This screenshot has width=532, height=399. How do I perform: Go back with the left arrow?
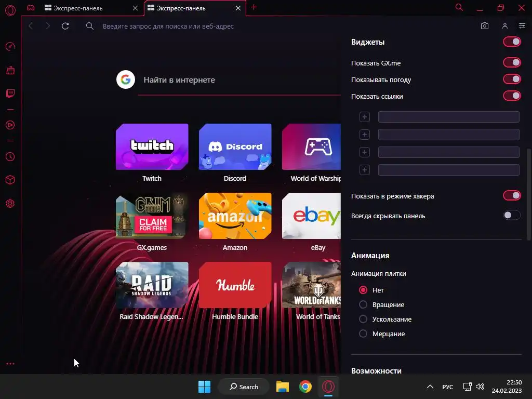(31, 26)
